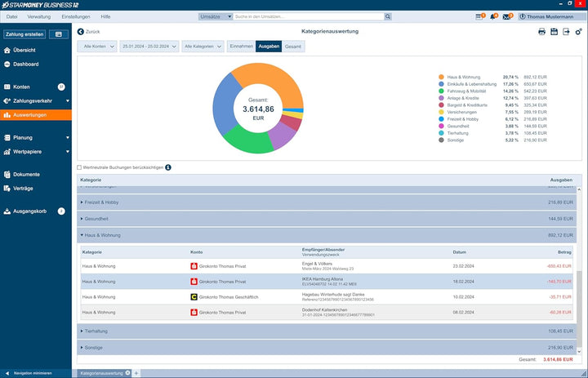Open the card icon next to Zahlung erstellen
588x378 pixels.
59,34
